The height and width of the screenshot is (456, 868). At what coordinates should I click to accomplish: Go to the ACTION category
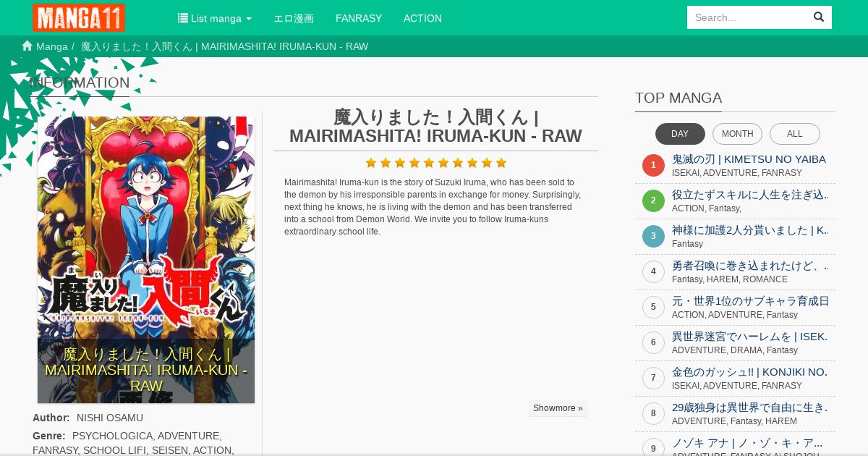pos(422,18)
